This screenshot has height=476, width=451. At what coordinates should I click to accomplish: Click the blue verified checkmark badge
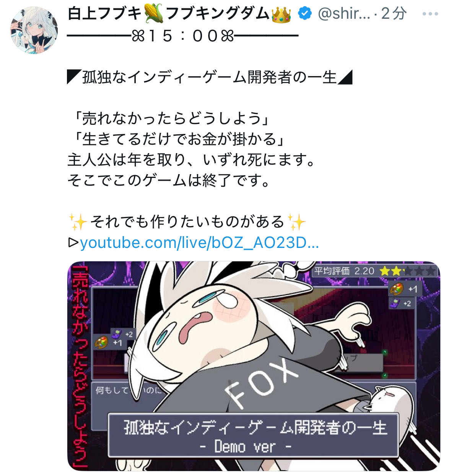point(305,14)
